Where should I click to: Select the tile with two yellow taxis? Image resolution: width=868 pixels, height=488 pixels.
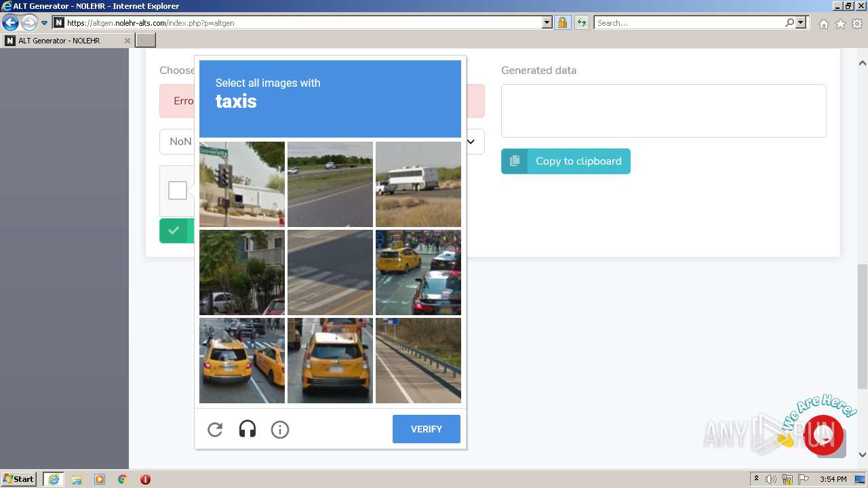tap(242, 361)
